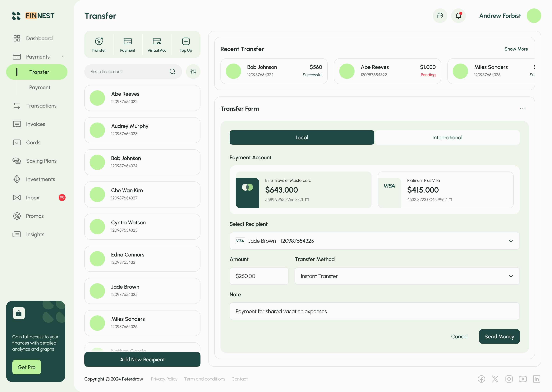Open the chat messages icon
This screenshot has height=392, width=552.
click(x=440, y=16)
